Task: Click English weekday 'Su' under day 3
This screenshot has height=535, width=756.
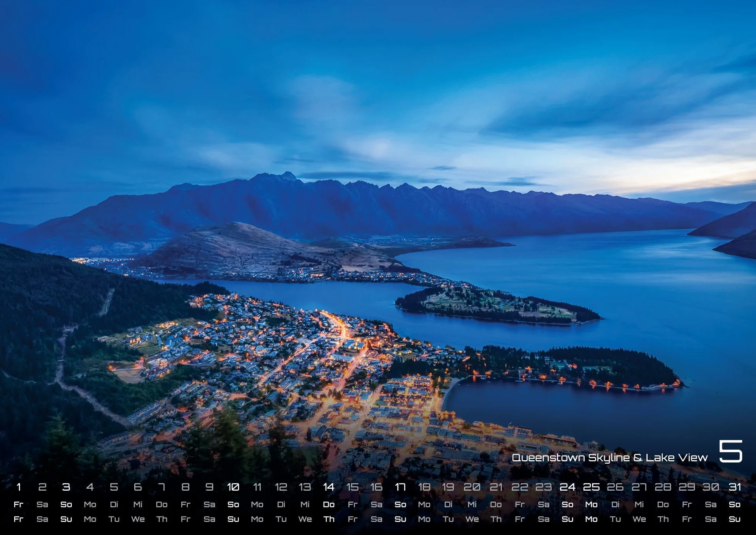Action: 66,519
